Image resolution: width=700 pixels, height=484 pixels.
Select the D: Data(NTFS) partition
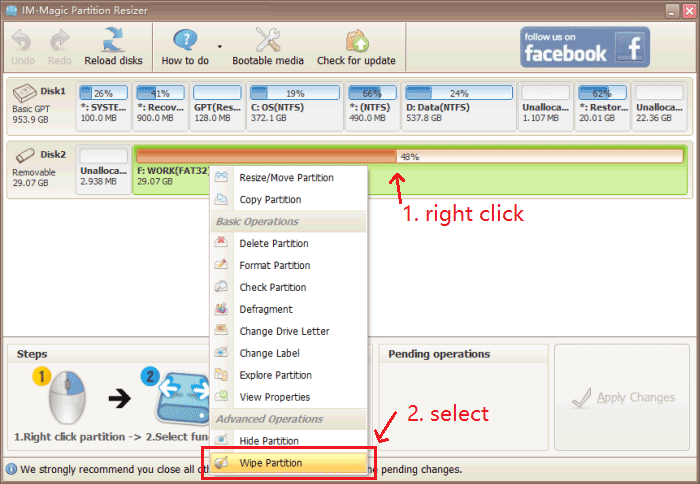click(x=459, y=106)
